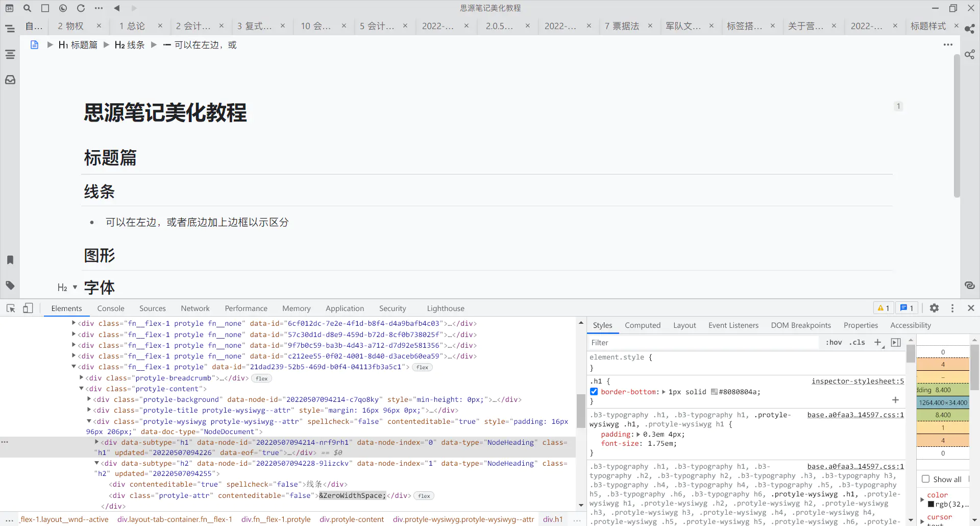Expand the border-bottom shorthand value triangle
Viewport: 980px width, 526px height.
(x=664, y=392)
